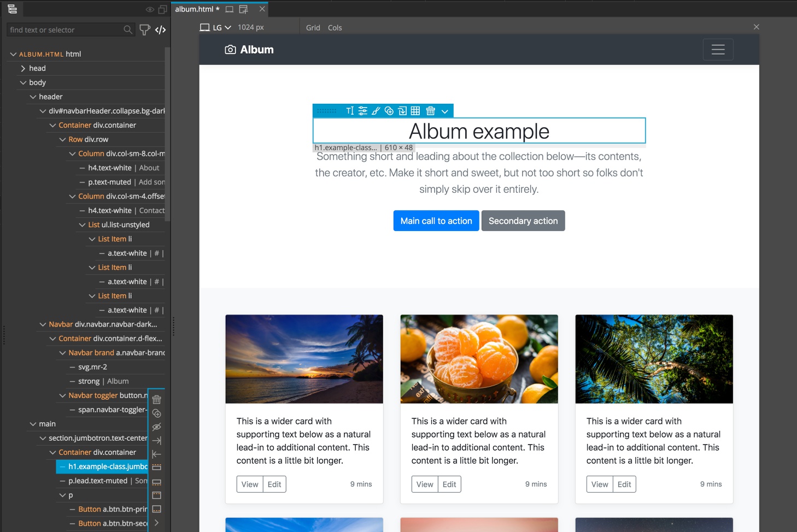Collapse the ALBUM.HTML html node

click(13, 54)
